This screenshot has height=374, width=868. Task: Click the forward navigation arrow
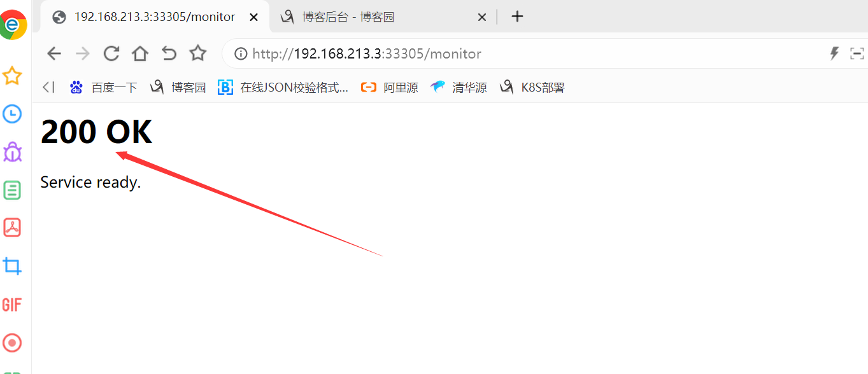(83, 53)
